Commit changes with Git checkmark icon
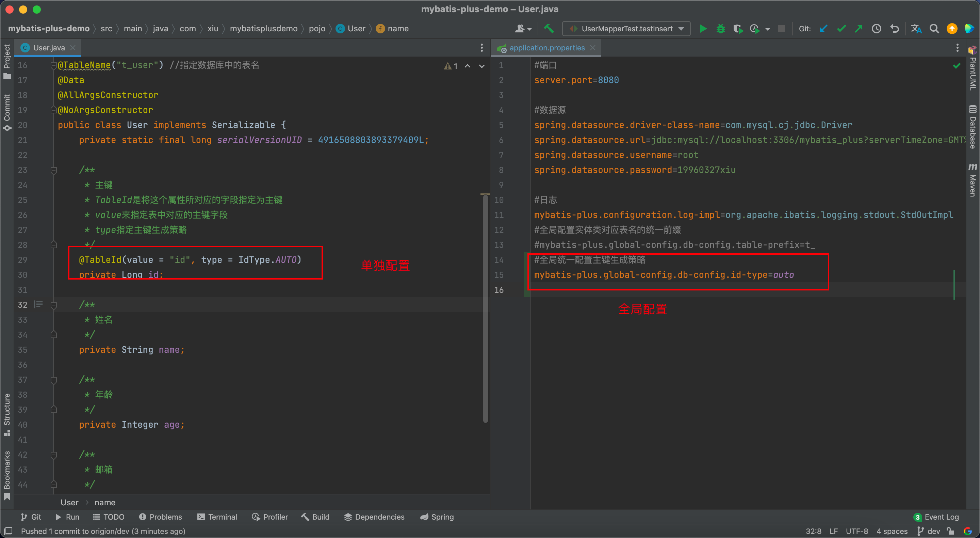This screenshot has width=980, height=538. (842, 29)
